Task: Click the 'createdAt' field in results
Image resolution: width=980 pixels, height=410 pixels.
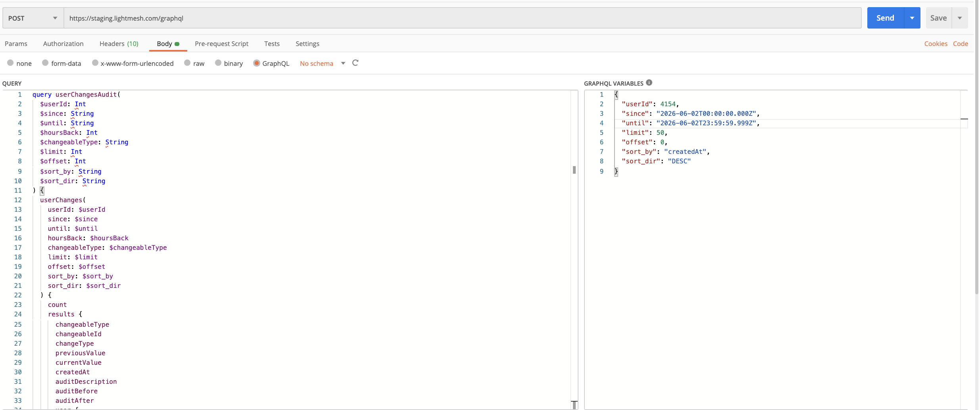Action: point(73,372)
